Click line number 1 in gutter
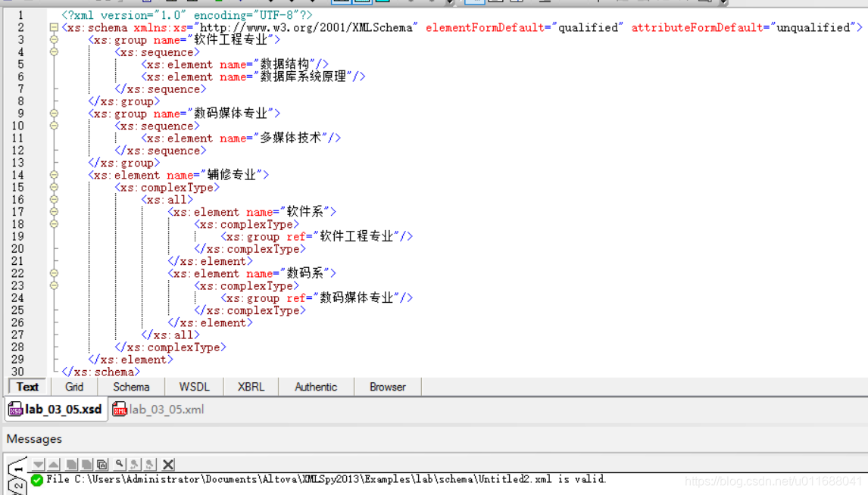The height and width of the screenshot is (495, 868). click(20, 15)
